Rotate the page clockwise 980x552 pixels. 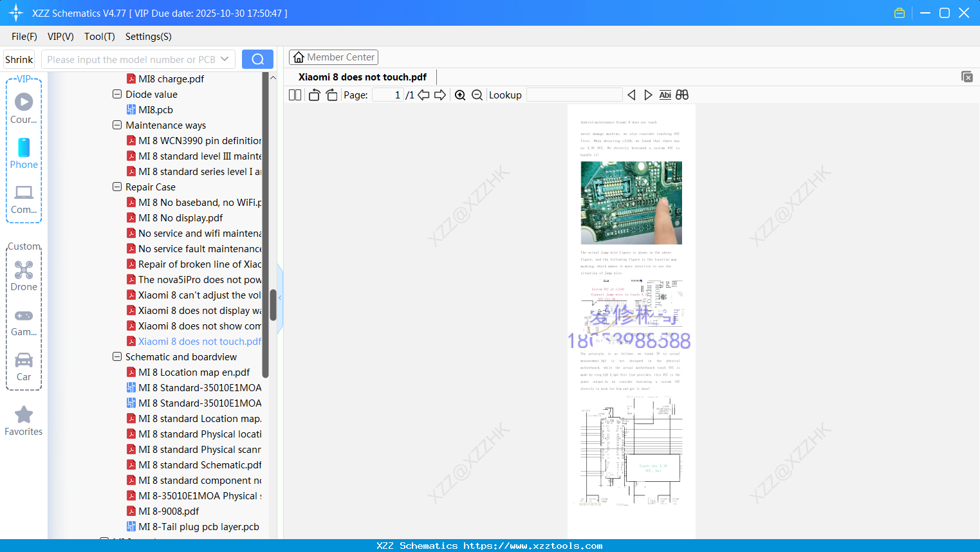331,95
